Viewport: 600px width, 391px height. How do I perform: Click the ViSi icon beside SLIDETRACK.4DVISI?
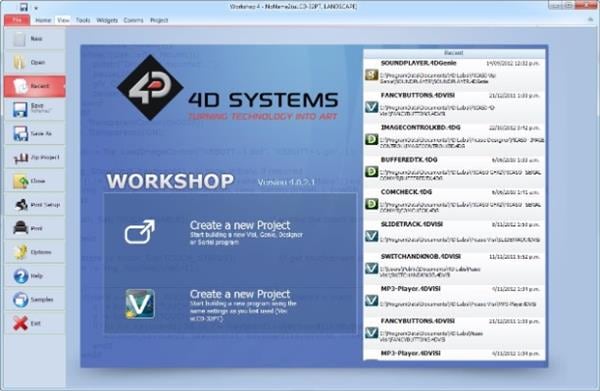[371, 236]
